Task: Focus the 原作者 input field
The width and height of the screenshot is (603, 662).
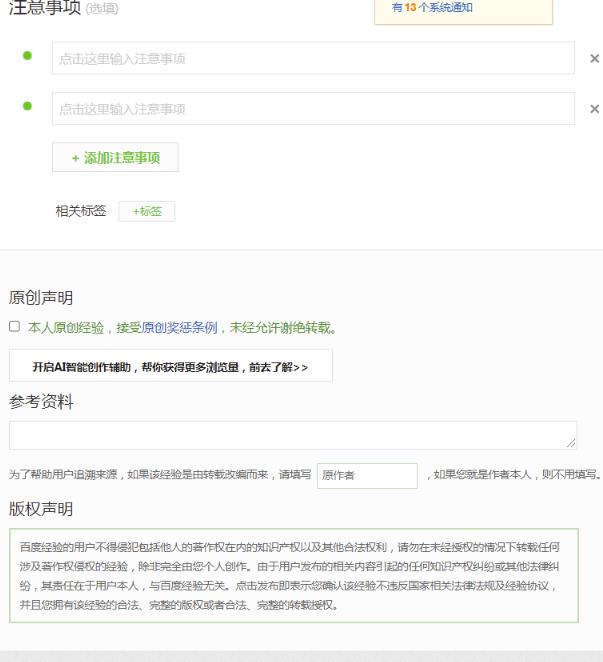Action: tap(366, 476)
